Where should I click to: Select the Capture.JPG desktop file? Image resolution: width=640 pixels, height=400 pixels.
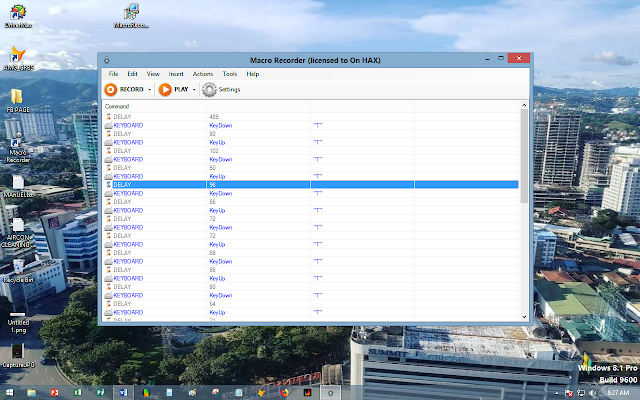18,356
